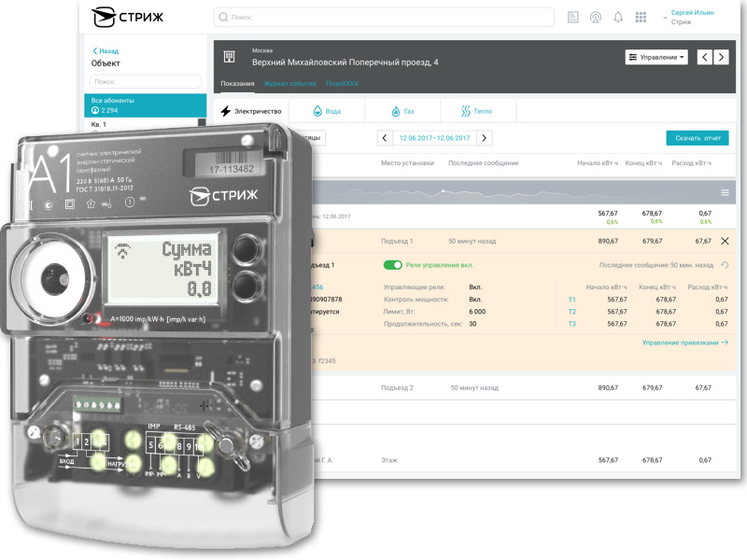Viewport: 747px width, 560px height.
Task: Click the address title Верхний Михайловский Поперечный проезд, 4
Action: [x=345, y=63]
